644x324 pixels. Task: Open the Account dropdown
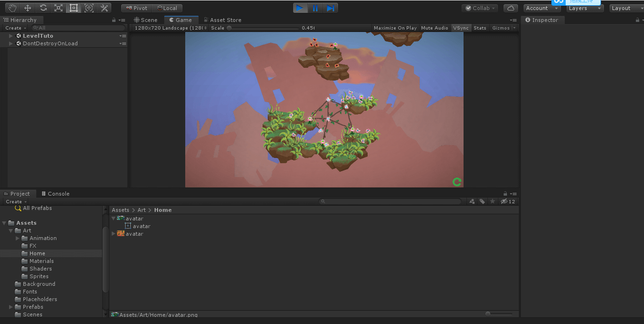click(542, 8)
